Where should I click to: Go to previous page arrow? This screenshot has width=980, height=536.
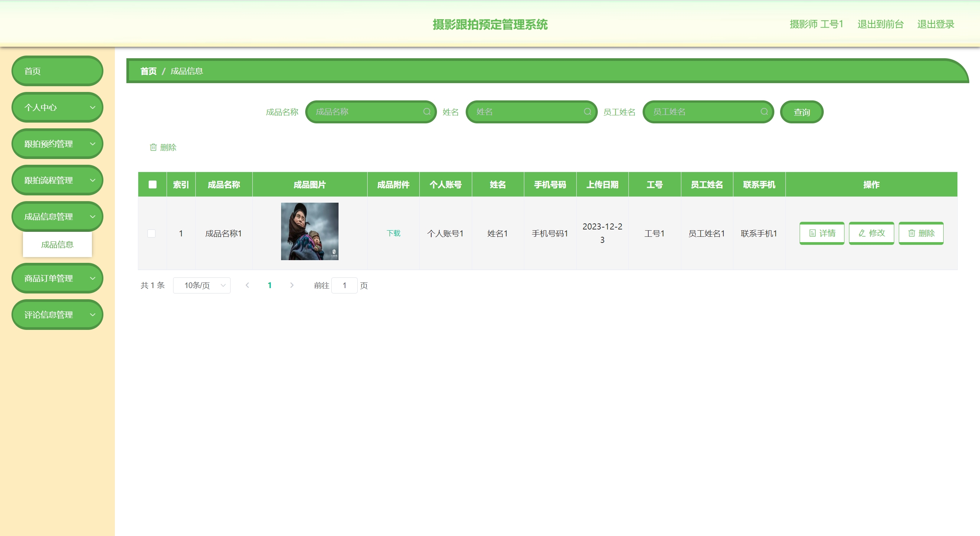(x=247, y=285)
